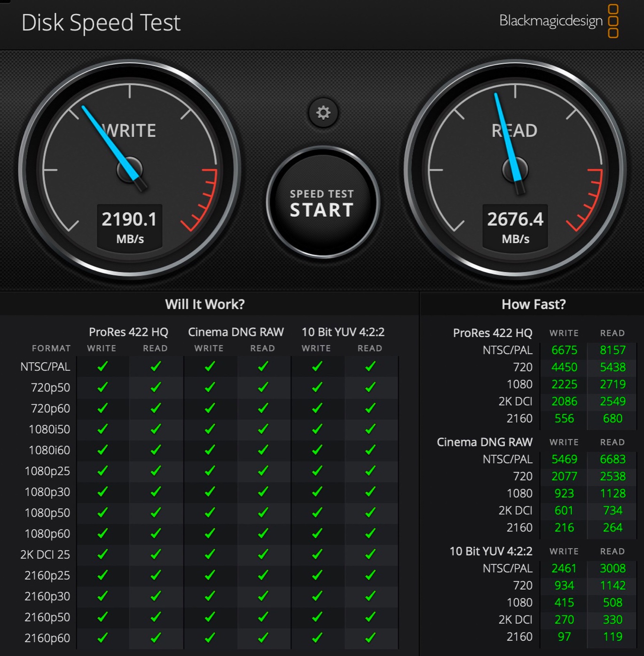Click Cinema DNG RAW write checkmark for 2K DCI 25
This screenshot has width=644, height=656.
pos(210,554)
